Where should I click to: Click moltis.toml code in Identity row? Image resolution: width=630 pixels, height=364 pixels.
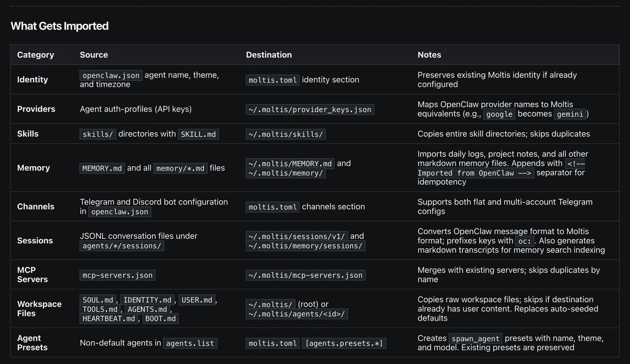point(272,80)
